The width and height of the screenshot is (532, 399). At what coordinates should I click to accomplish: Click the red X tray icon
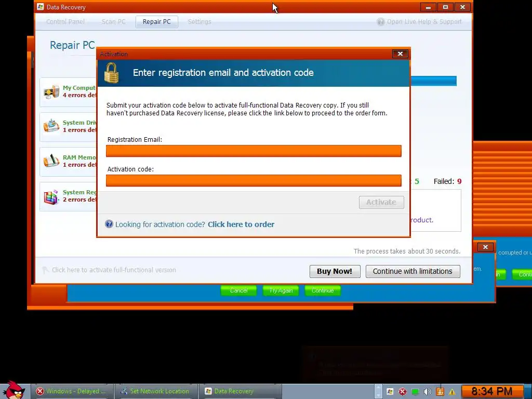403,392
